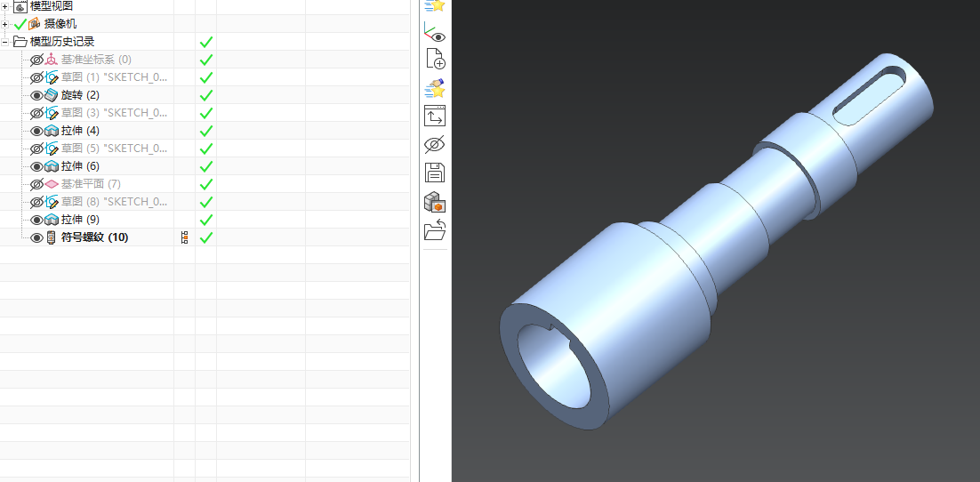This screenshot has width=980, height=482.
Task: Expand the 模型视图 tree node
Action: coord(5,7)
